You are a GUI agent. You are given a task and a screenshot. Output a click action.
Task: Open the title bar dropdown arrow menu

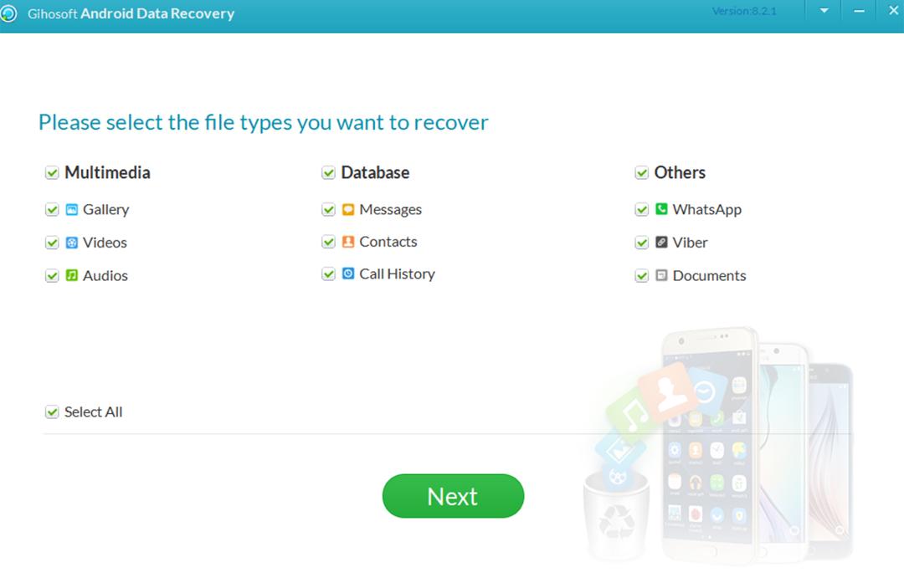coord(824,11)
